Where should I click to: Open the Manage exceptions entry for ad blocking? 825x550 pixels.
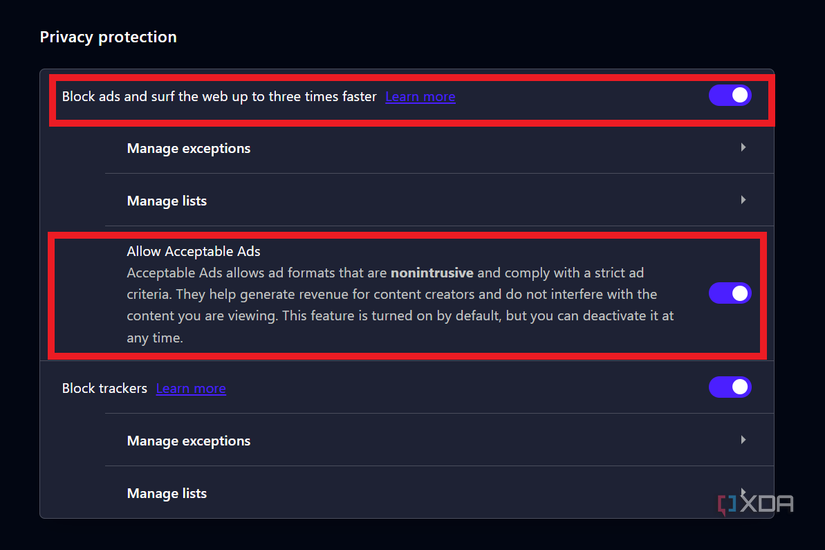439,148
